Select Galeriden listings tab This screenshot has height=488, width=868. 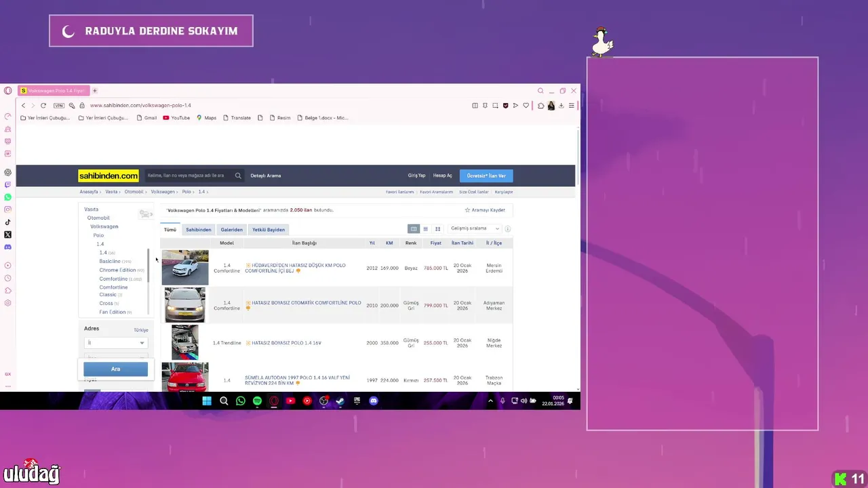[231, 230]
